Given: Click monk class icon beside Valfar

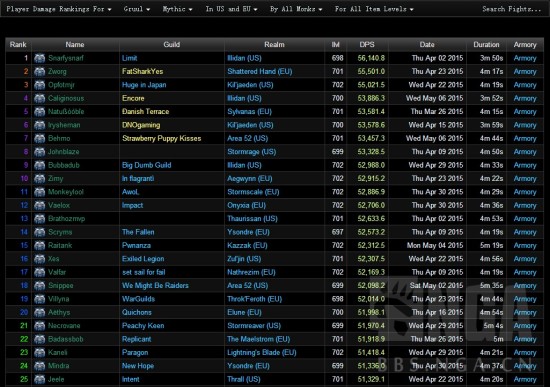Looking at the screenshot, I should [40, 272].
